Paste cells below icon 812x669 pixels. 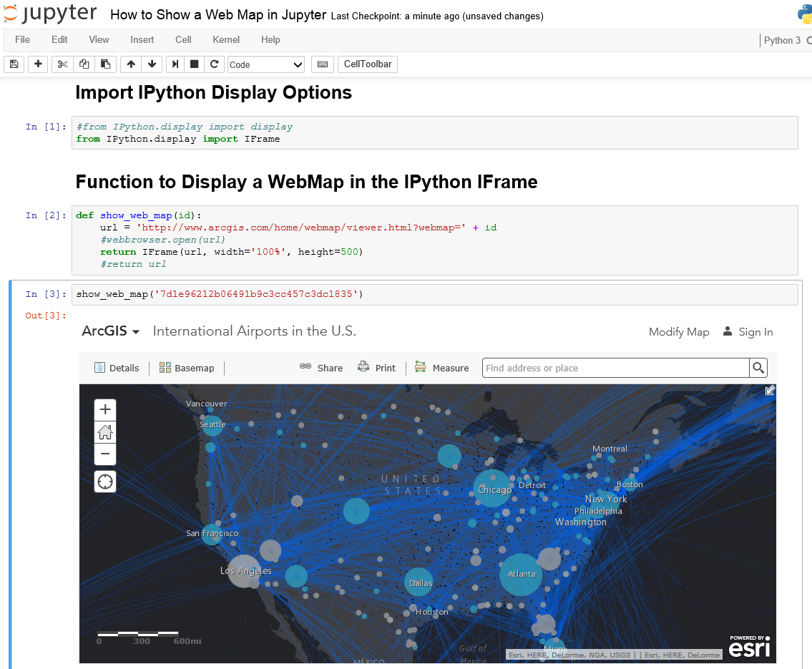[x=106, y=64]
